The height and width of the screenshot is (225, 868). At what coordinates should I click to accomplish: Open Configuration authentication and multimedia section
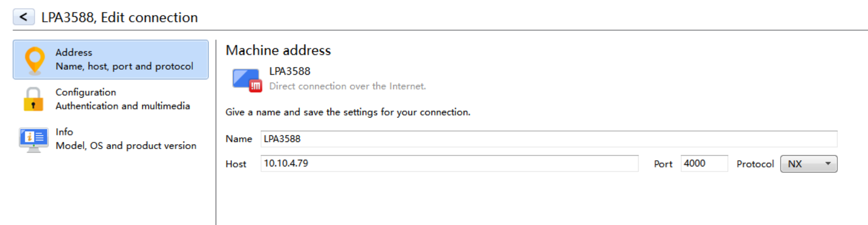tap(122, 99)
